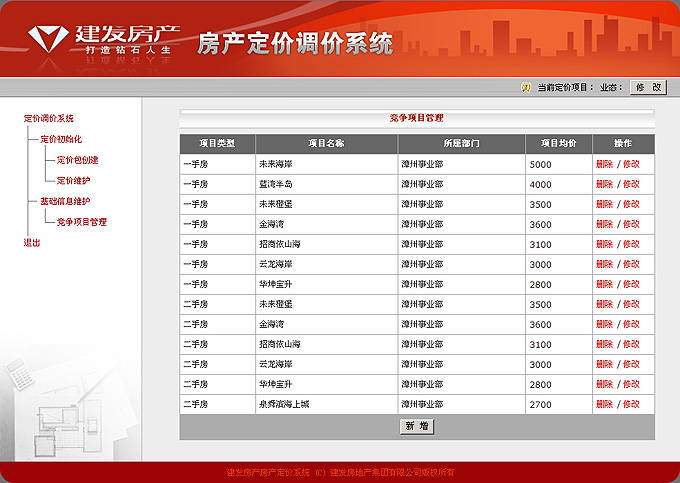
Task: Click the 建发房产 diamond logo
Action: [44, 39]
